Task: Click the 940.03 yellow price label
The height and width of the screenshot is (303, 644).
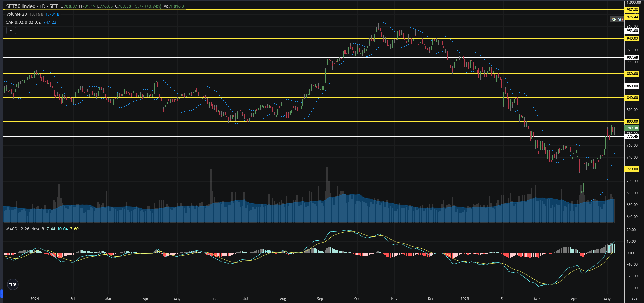Action: [632, 38]
